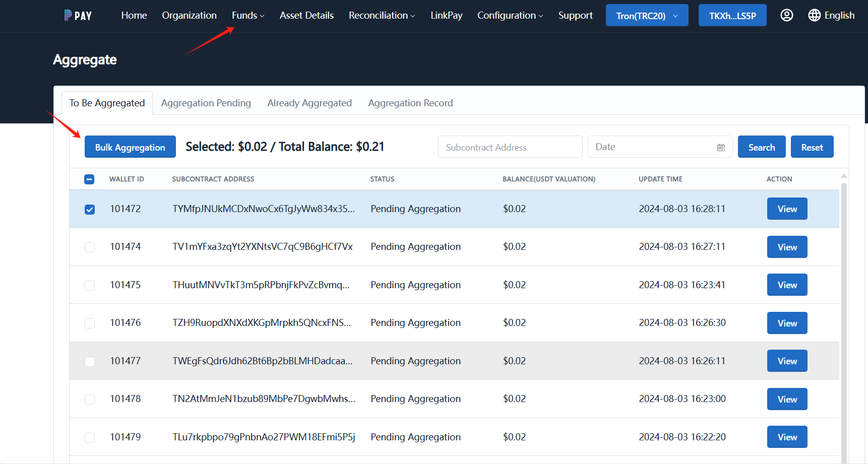Toggle the select-all header checkbox
This screenshot has width=868, height=464.
(x=89, y=179)
